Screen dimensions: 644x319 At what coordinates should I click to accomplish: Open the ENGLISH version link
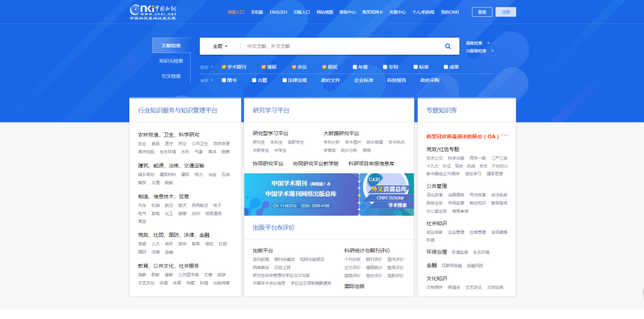[278, 12]
